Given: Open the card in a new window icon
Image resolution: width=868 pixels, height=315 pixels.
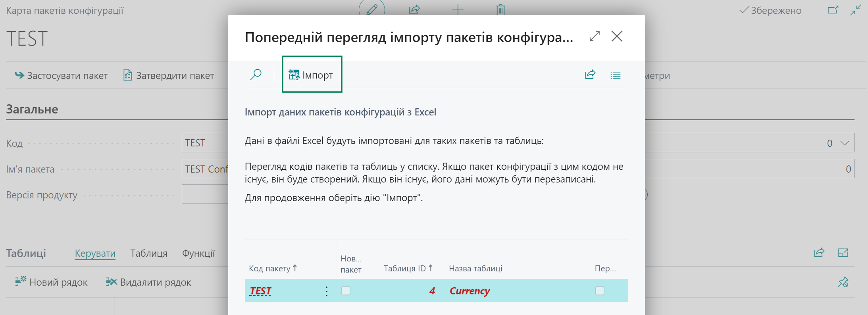Looking at the screenshot, I should point(833,10).
